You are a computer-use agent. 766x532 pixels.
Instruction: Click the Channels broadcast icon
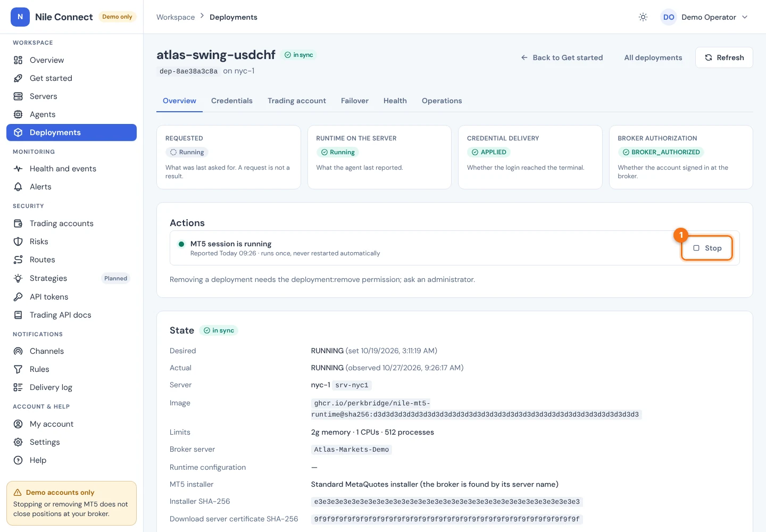pyautogui.click(x=18, y=351)
